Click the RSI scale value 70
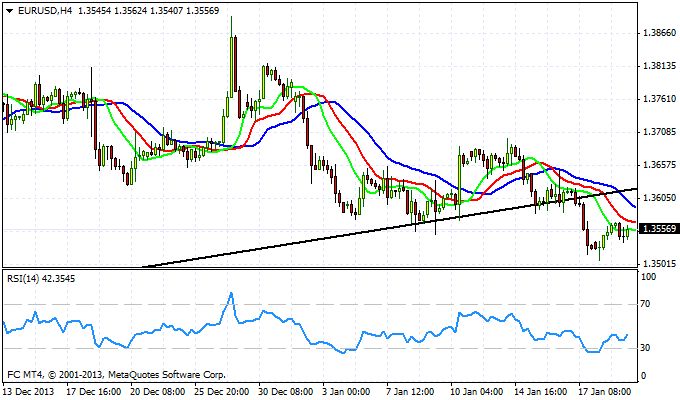 point(646,304)
